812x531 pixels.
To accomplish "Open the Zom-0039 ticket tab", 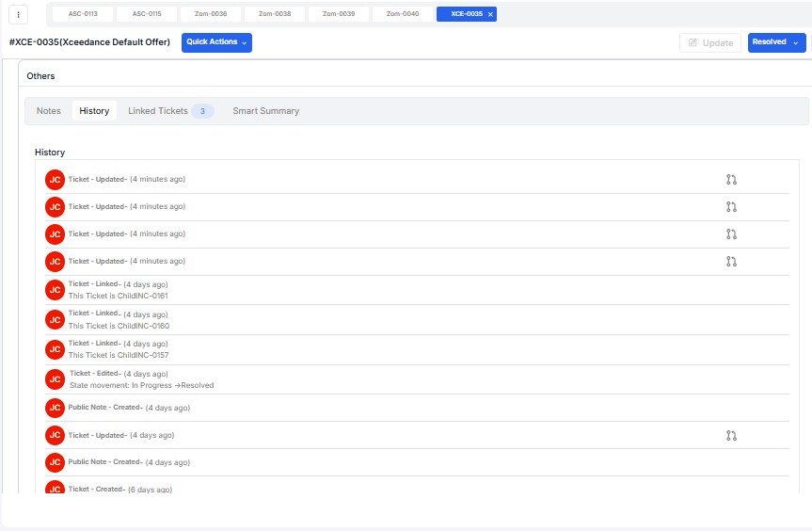I will [x=339, y=14].
